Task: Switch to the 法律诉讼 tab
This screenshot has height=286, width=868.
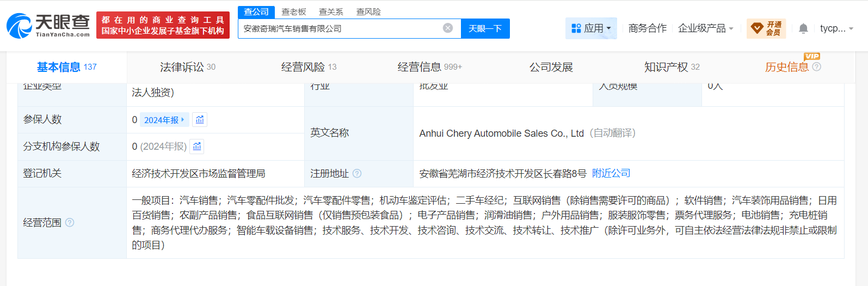Action: pyautogui.click(x=188, y=67)
